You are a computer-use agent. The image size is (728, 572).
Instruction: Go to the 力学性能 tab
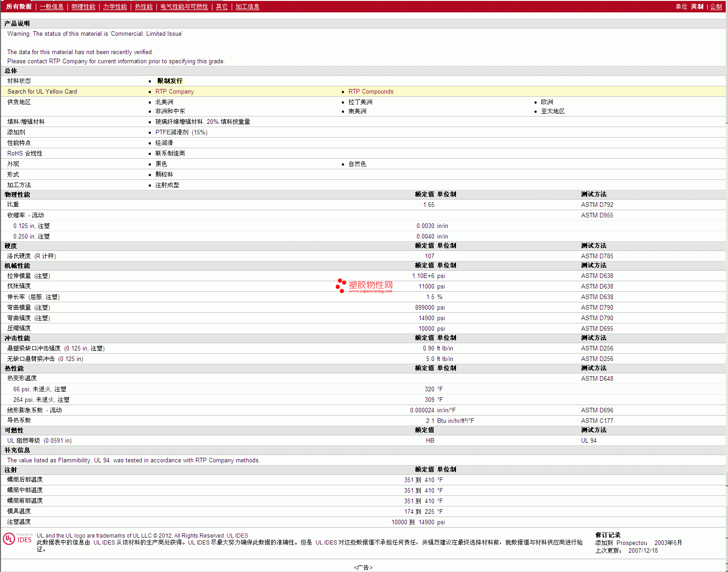[x=115, y=6]
